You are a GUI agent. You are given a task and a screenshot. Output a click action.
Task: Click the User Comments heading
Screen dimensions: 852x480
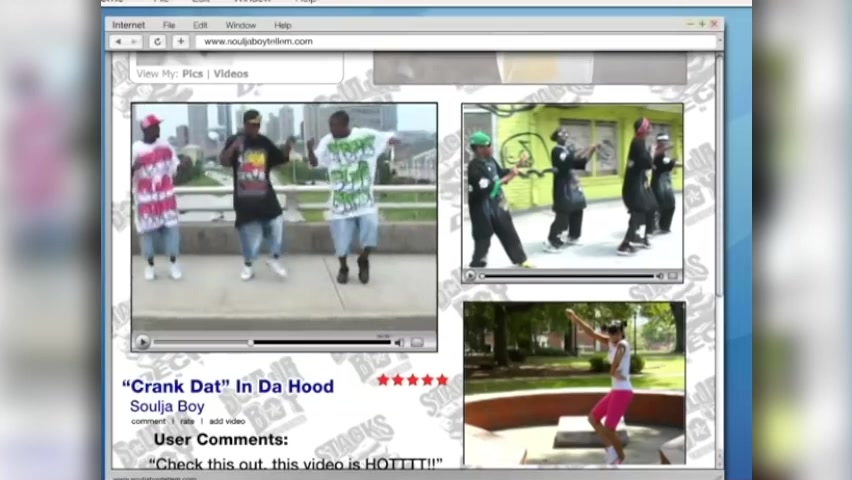click(221, 439)
